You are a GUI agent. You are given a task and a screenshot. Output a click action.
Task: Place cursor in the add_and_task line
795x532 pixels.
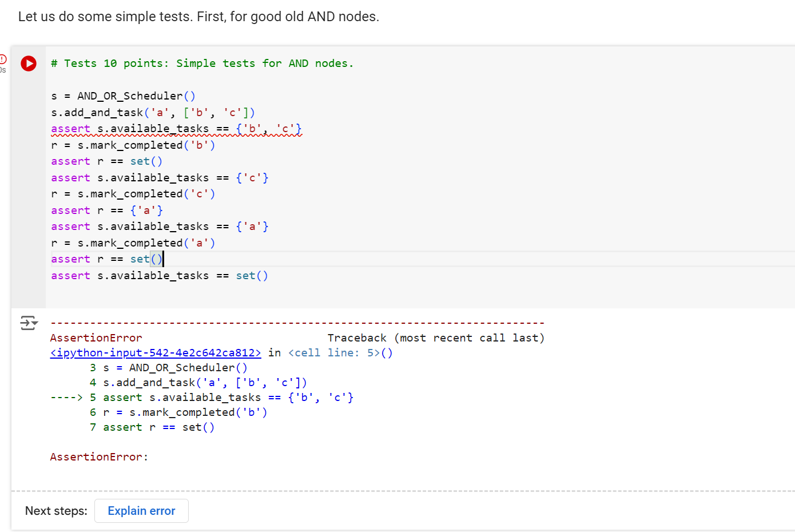click(153, 112)
